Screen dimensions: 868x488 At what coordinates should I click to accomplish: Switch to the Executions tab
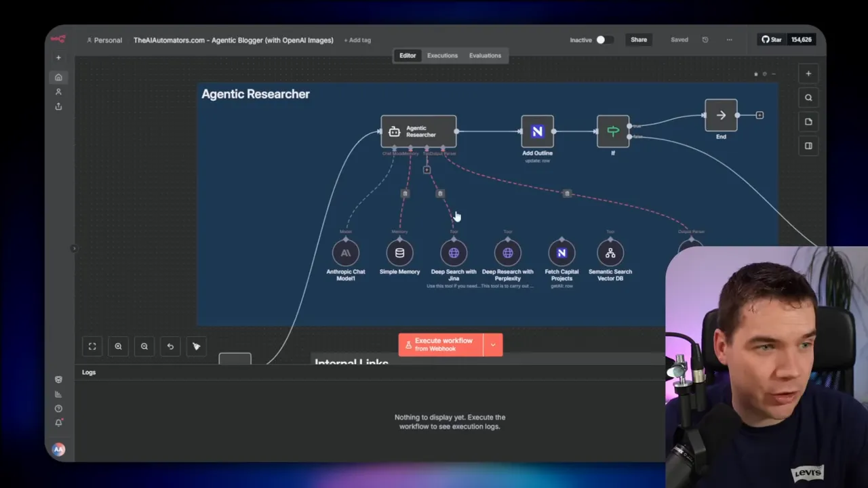(442, 55)
